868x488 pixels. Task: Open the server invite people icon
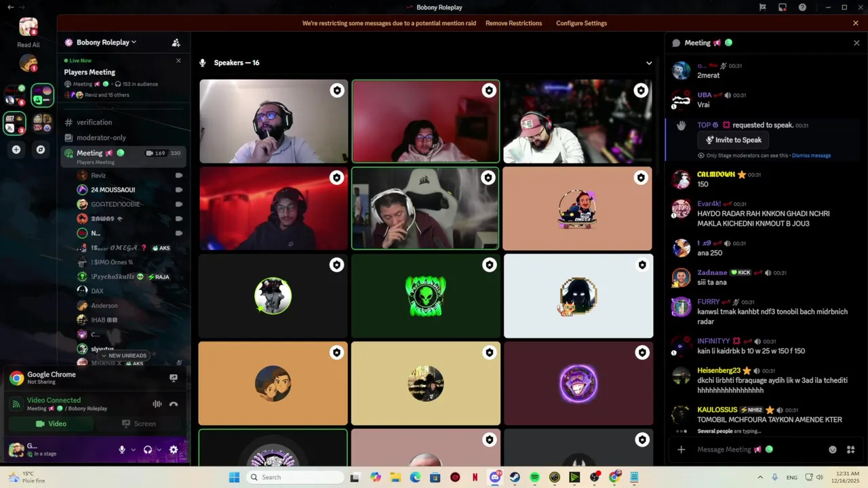coord(176,43)
